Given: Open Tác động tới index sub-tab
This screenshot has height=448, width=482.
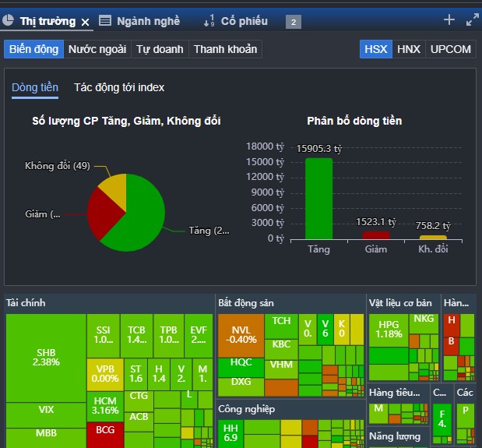Looking at the screenshot, I should tap(119, 87).
